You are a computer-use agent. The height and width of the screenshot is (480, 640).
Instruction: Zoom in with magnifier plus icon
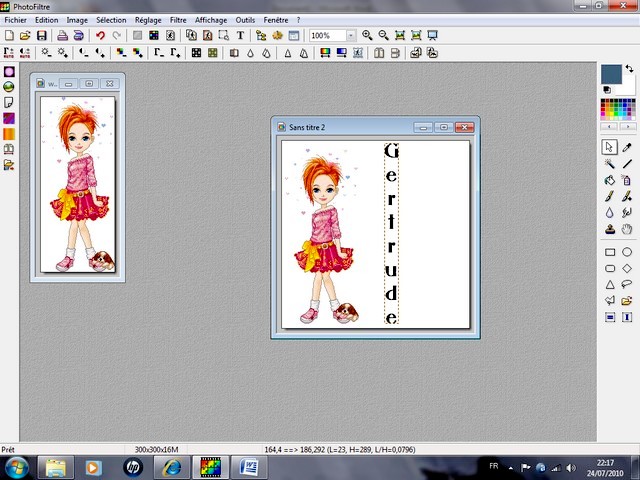[x=367, y=36]
